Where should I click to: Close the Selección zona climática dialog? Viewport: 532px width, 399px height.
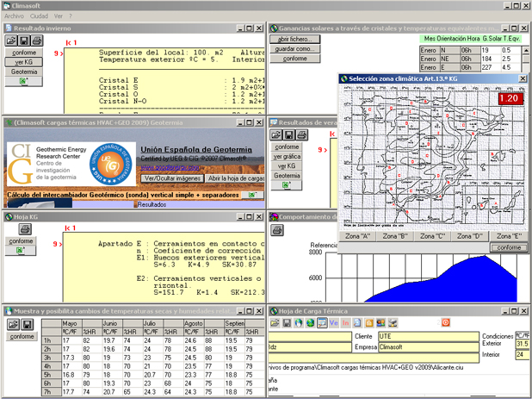click(x=523, y=78)
